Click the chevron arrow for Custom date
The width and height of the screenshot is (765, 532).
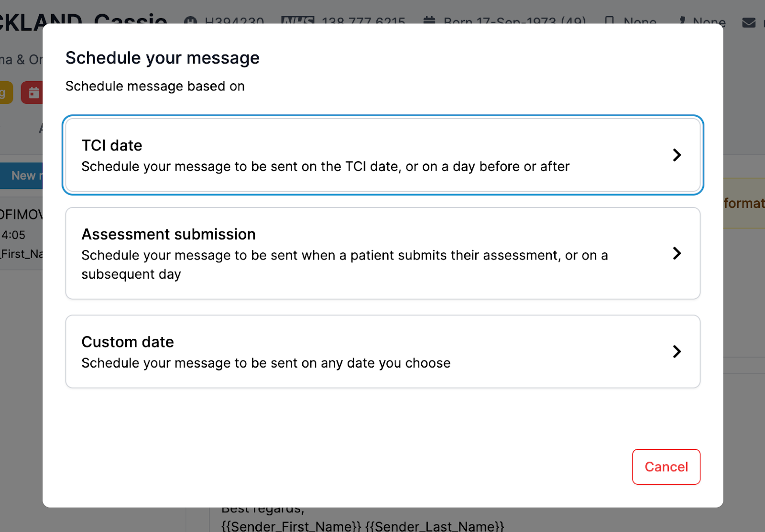pyautogui.click(x=677, y=352)
